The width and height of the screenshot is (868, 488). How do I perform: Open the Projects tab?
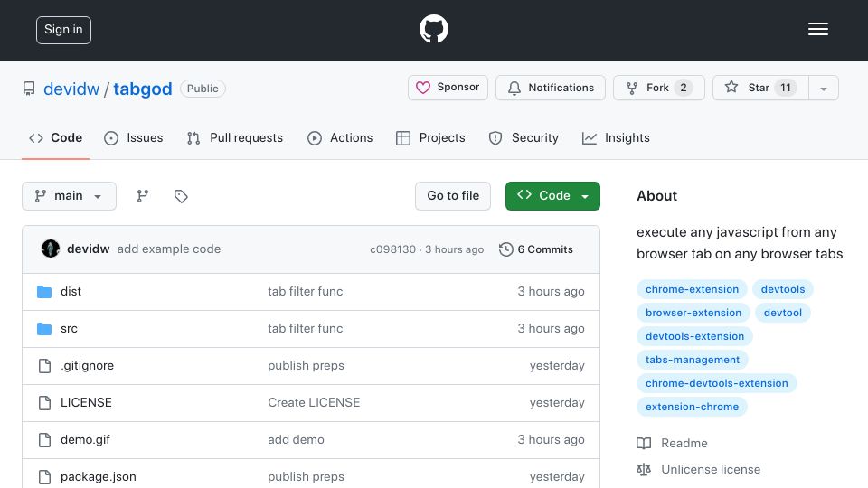pos(430,137)
